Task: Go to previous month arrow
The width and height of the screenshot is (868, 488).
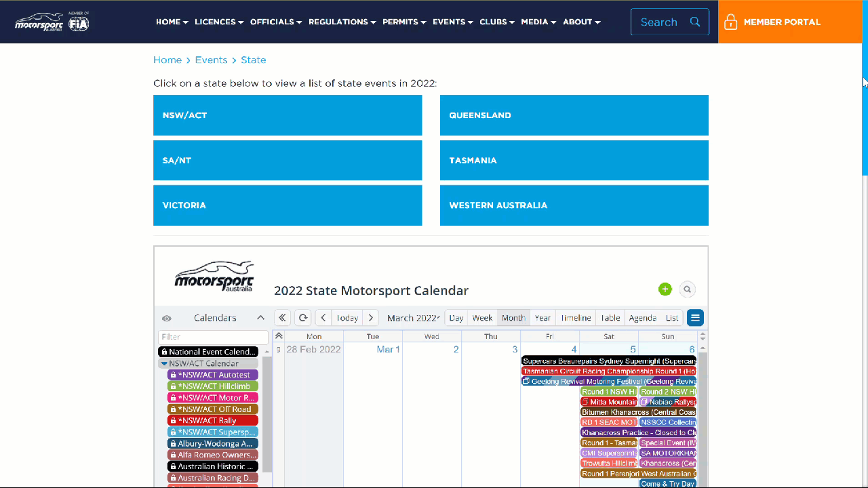Action: point(323,318)
